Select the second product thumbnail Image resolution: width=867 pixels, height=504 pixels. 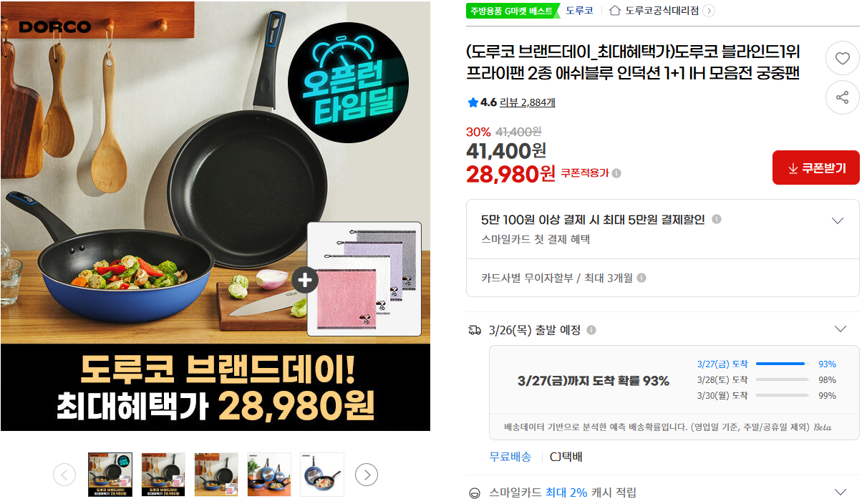pos(163,475)
